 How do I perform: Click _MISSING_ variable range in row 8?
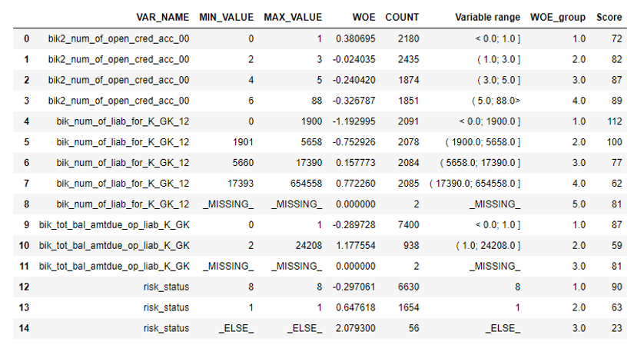(495, 204)
